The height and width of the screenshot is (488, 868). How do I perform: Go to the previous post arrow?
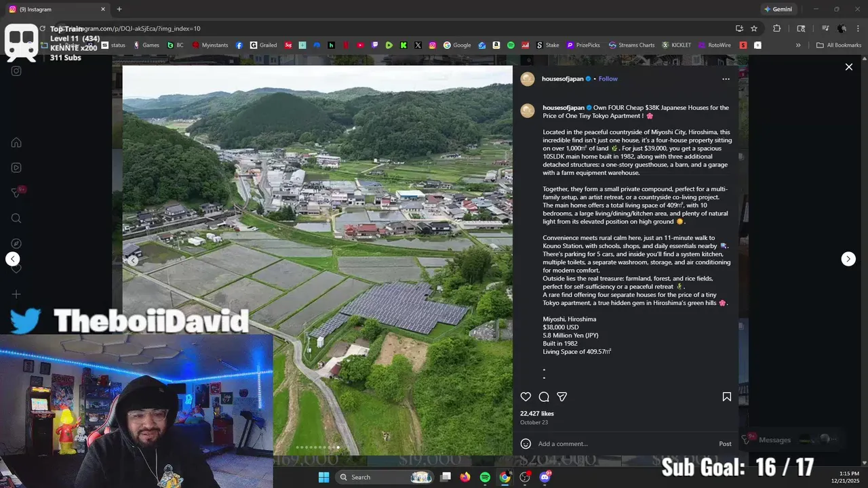click(x=12, y=259)
